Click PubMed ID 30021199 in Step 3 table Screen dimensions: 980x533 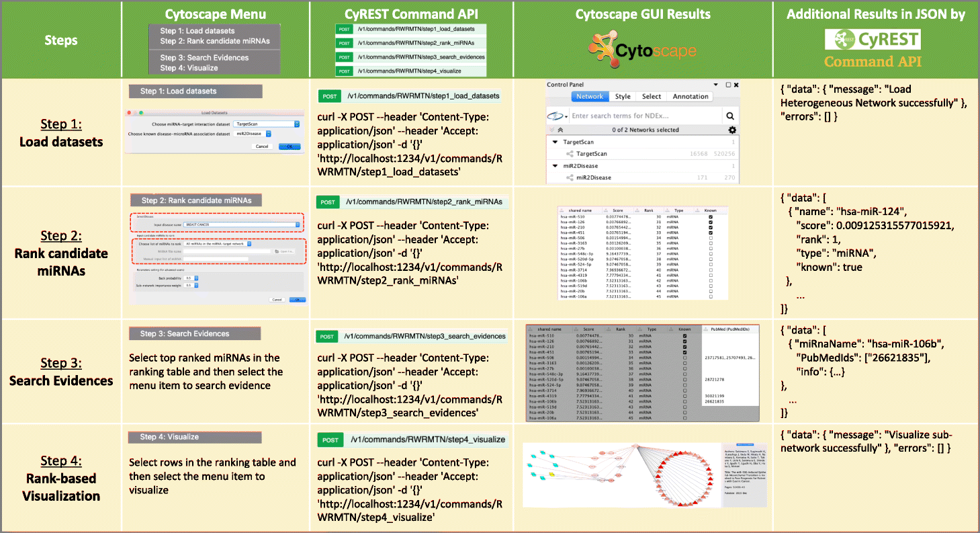click(x=715, y=396)
